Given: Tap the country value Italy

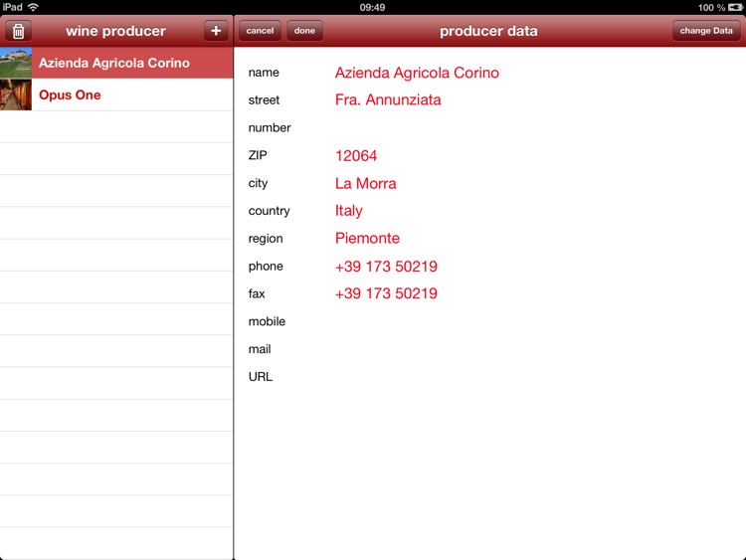Looking at the screenshot, I should (349, 211).
